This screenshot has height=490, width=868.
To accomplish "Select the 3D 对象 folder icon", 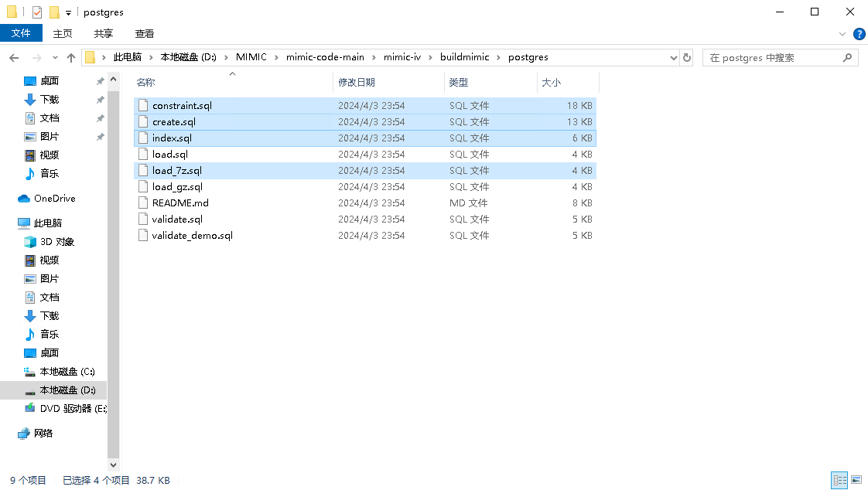I will click(x=30, y=242).
